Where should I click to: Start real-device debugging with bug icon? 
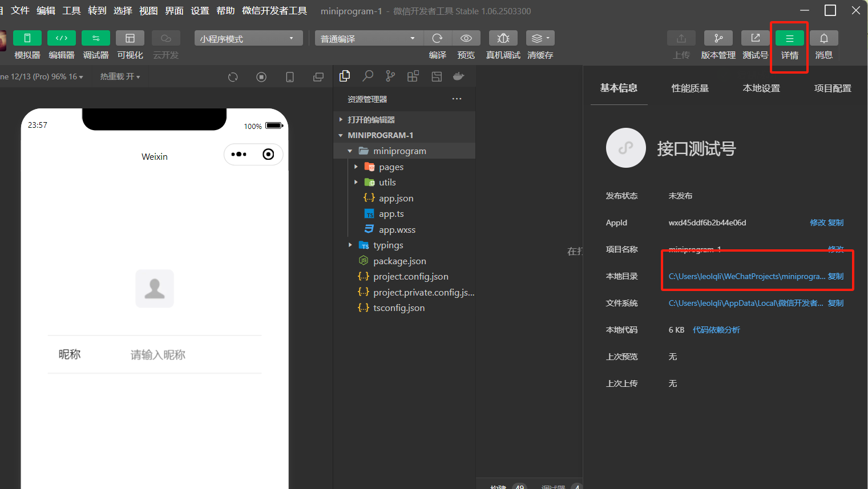pyautogui.click(x=503, y=38)
